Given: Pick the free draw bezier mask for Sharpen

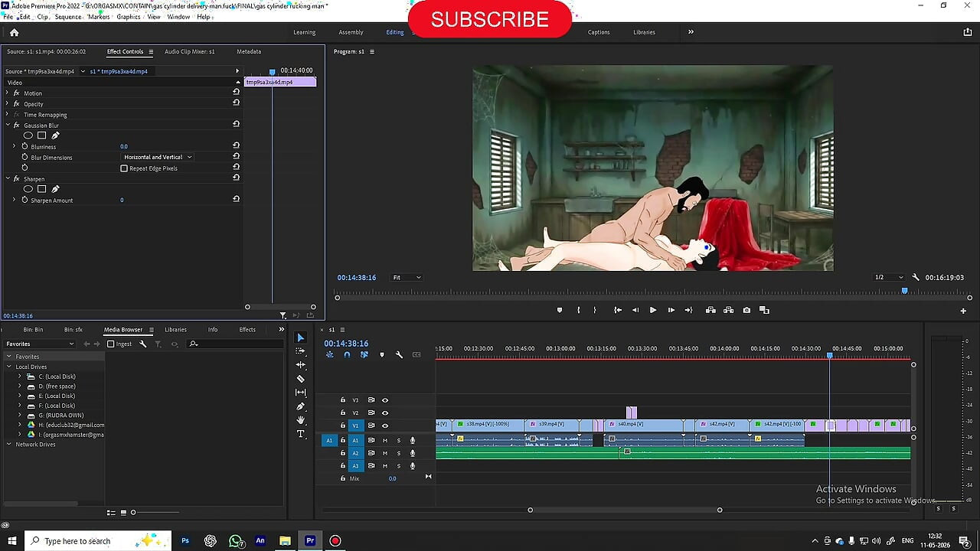Looking at the screenshot, I should coord(55,189).
